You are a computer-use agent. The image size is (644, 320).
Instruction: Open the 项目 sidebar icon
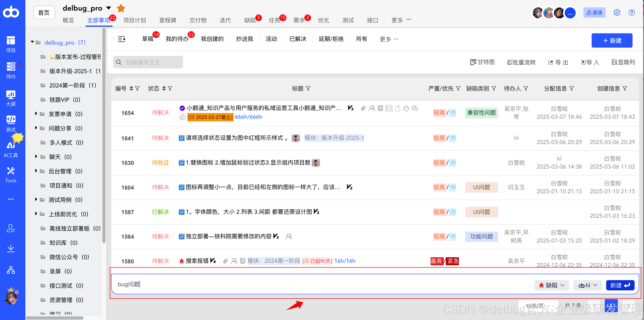[11, 44]
